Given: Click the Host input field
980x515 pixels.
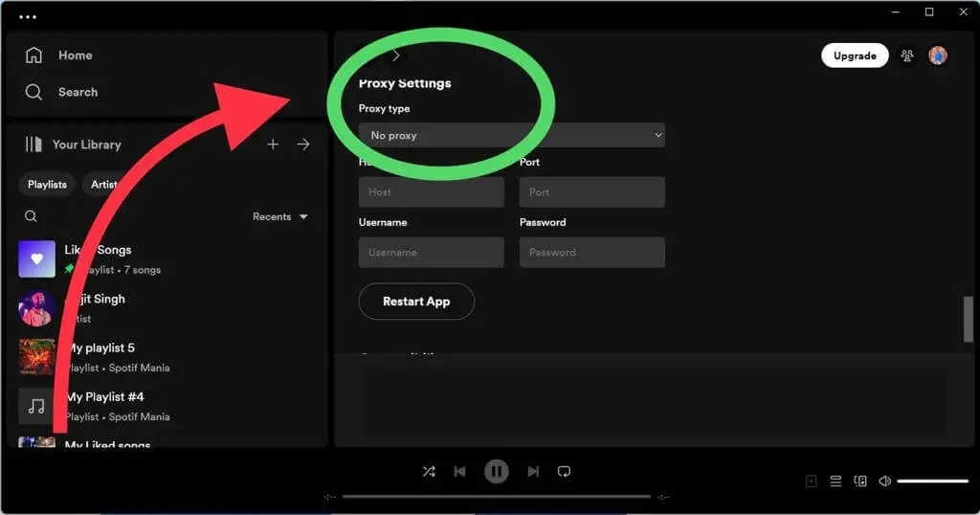Looking at the screenshot, I should coord(432,191).
